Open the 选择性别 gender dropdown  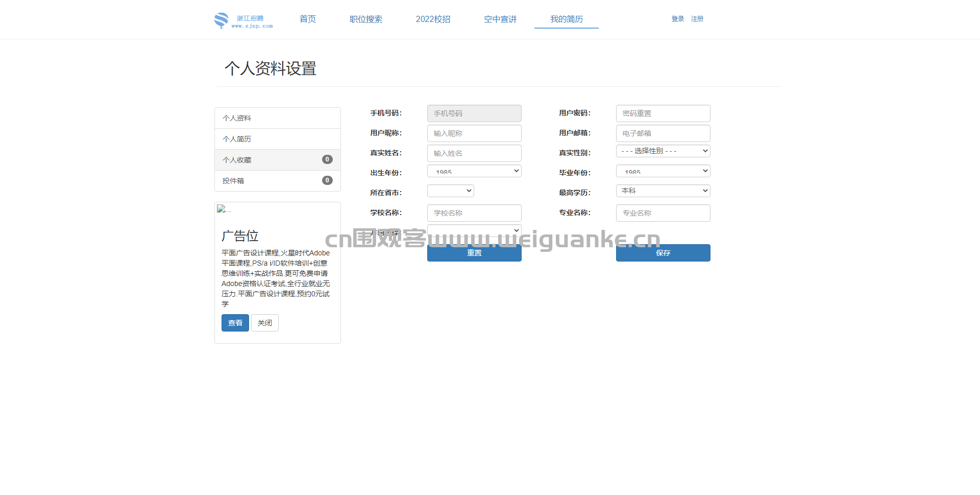(663, 151)
